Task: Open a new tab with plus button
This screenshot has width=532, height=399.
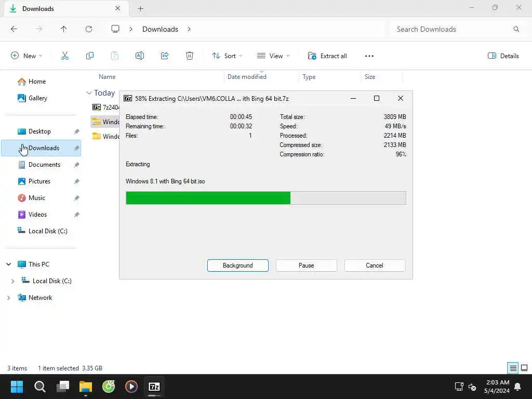Action: point(140,9)
